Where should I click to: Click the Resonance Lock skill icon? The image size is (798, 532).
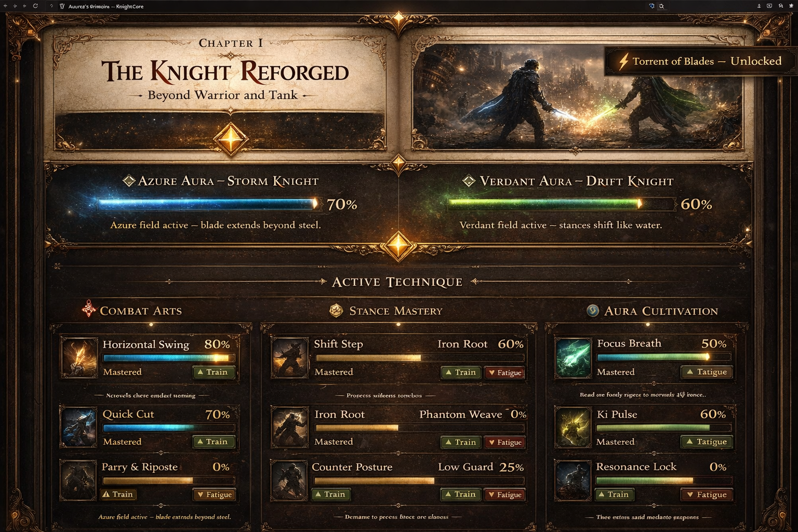[573, 481]
